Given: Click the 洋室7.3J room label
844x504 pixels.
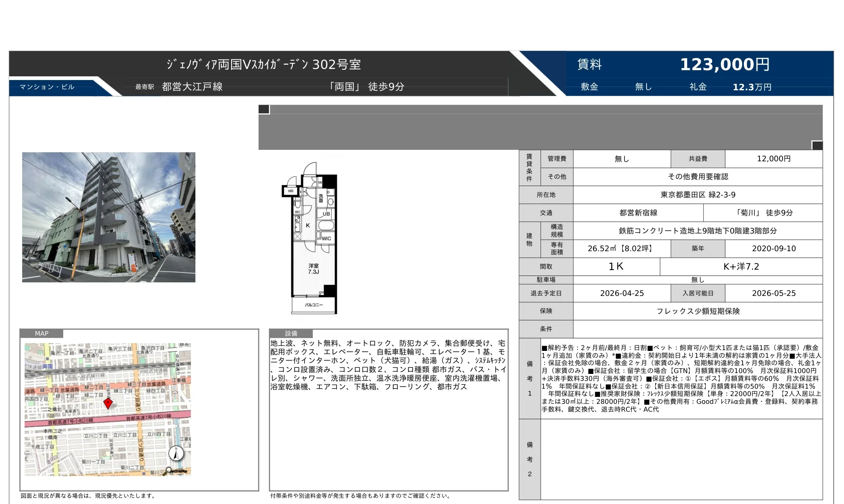Looking at the screenshot, I should coord(314,269).
